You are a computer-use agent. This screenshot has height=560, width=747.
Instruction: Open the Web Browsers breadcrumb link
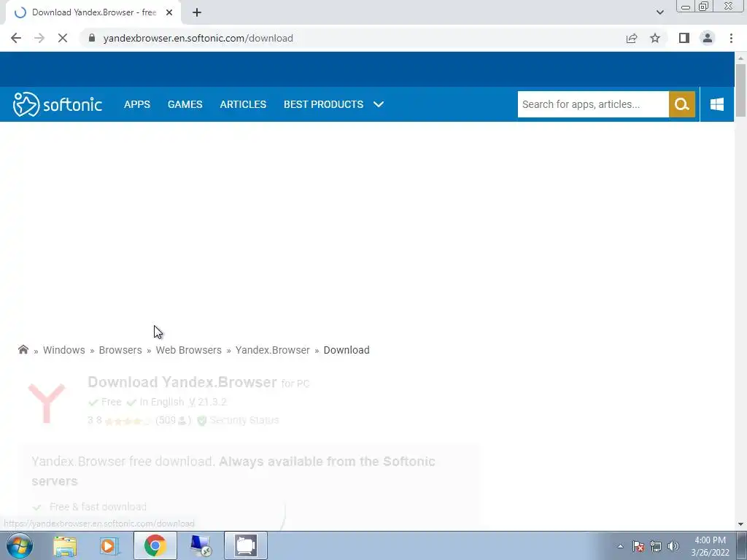click(x=189, y=350)
